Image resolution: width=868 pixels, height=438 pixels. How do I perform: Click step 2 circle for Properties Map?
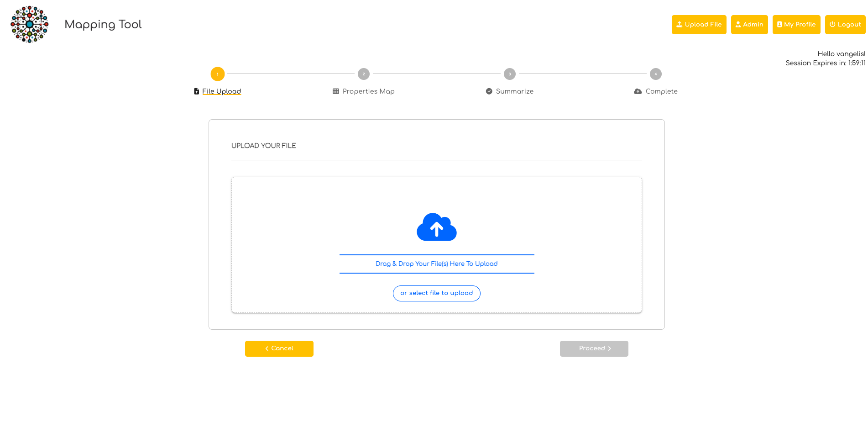click(363, 74)
